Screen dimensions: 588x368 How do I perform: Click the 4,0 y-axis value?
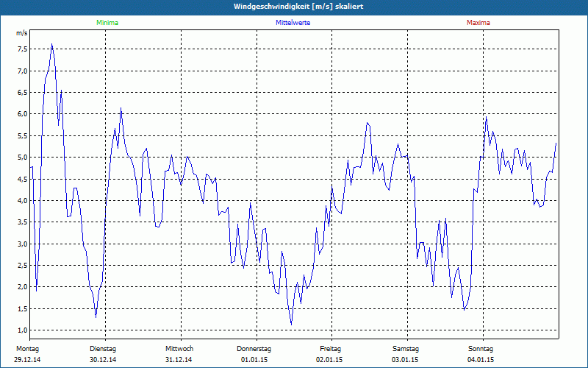tap(22, 200)
